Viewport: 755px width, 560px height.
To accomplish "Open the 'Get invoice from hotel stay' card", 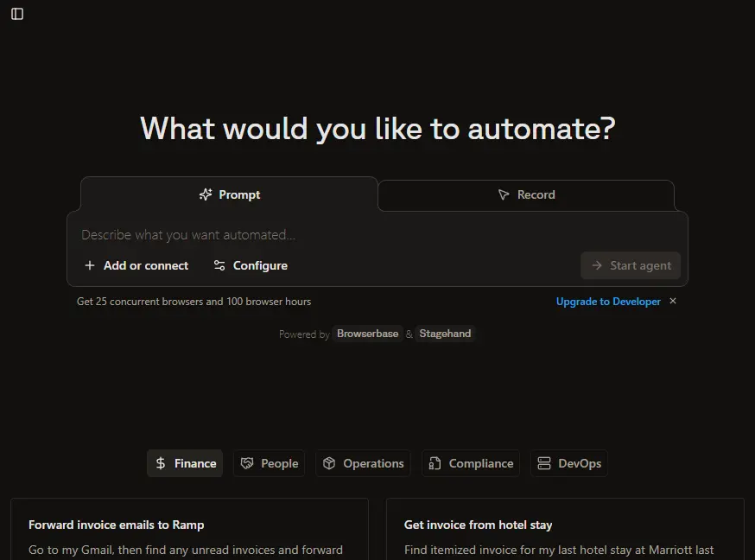I will point(565,529).
